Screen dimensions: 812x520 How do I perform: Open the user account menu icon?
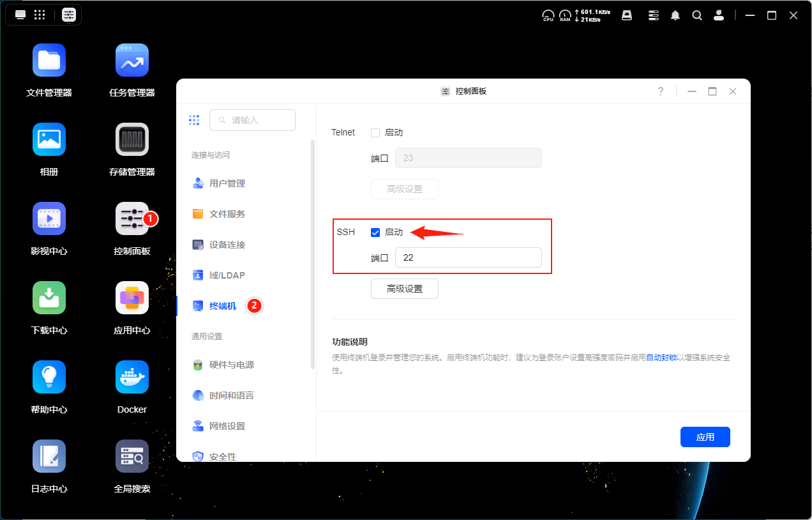[719, 15]
